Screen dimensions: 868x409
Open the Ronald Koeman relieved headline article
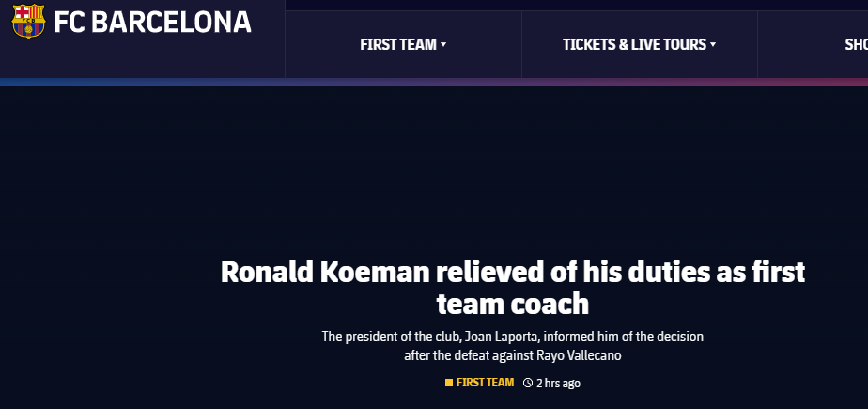click(513, 289)
